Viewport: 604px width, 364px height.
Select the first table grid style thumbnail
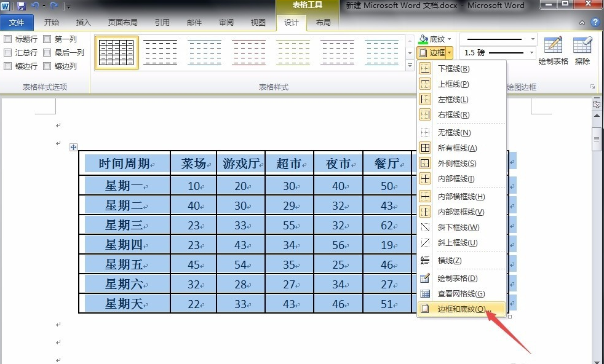(116, 53)
